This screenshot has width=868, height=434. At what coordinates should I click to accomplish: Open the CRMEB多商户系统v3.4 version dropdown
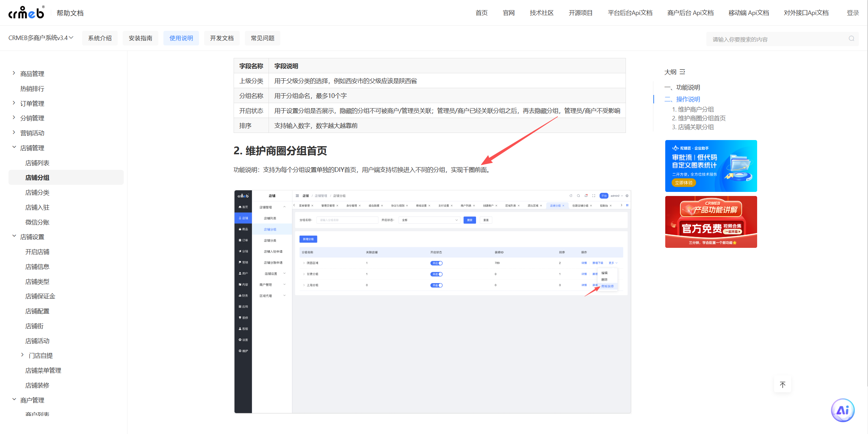coord(41,38)
